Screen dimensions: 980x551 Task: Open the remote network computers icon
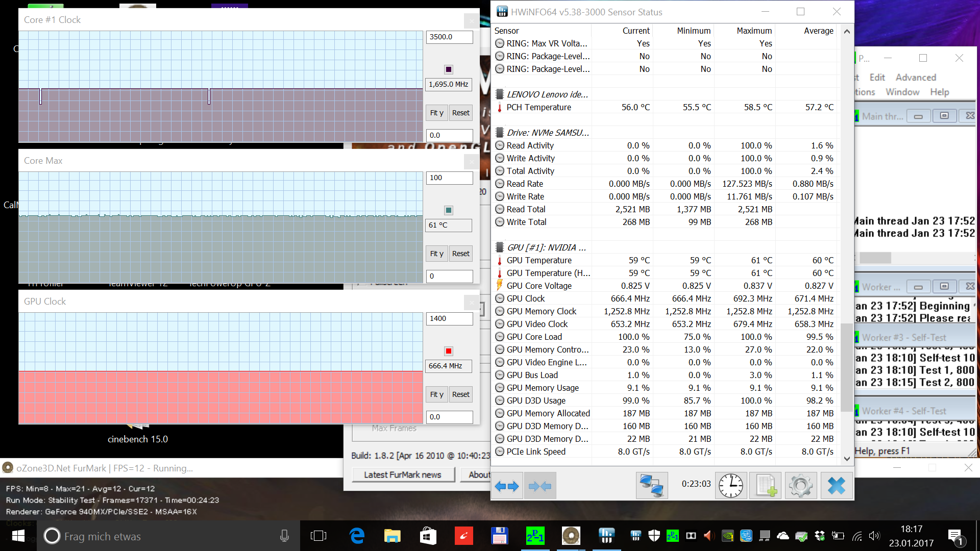point(651,486)
